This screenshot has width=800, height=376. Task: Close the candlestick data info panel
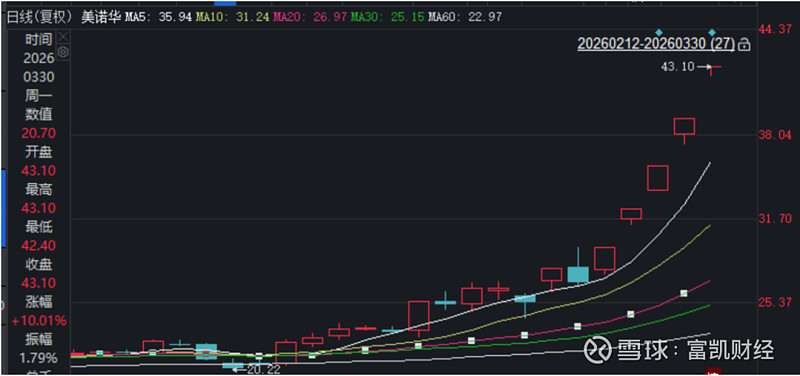[x=63, y=37]
